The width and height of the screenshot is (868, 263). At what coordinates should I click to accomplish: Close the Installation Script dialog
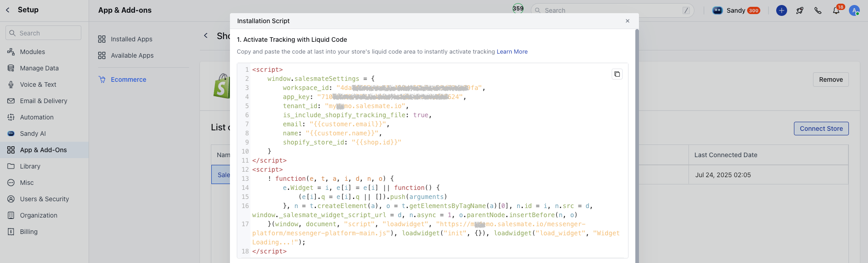(x=627, y=21)
